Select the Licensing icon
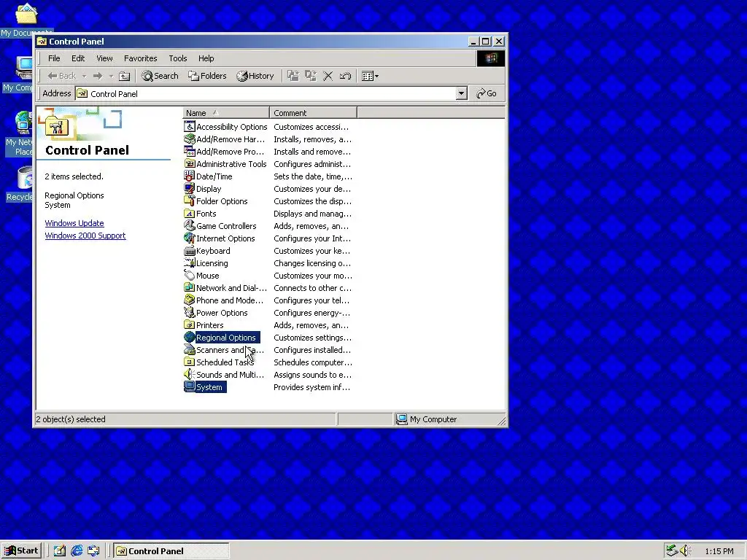Viewport: 747px width, 560px height. tap(189, 262)
